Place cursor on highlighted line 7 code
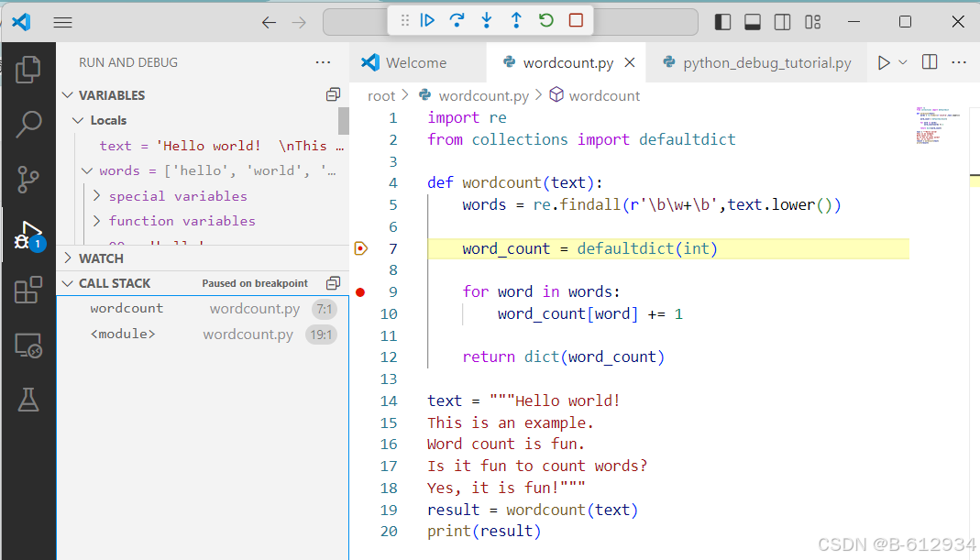The image size is (980, 560). 589,248
